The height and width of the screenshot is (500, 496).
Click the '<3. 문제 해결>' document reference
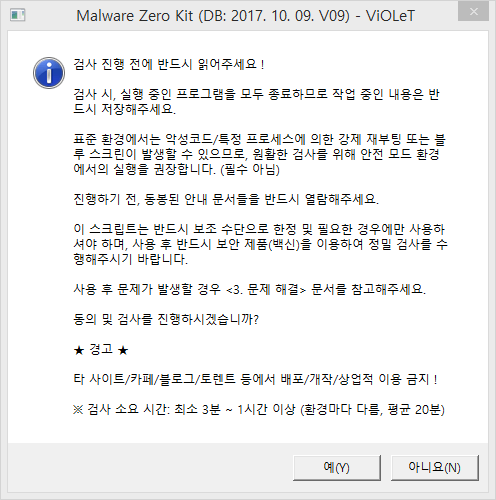(266, 289)
